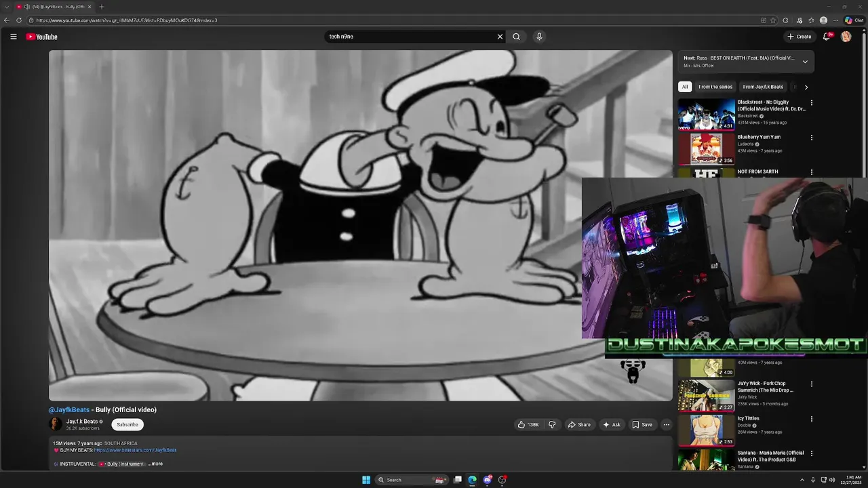868x488 pixels.
Task: Open Copilot Chat in Edge
Action: (853, 20)
